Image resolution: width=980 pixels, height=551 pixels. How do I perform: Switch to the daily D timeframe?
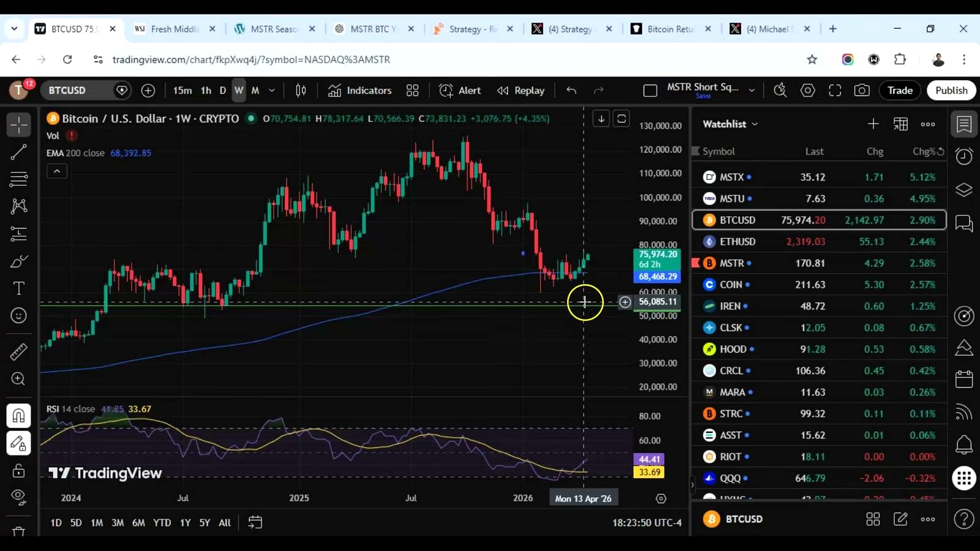222,91
